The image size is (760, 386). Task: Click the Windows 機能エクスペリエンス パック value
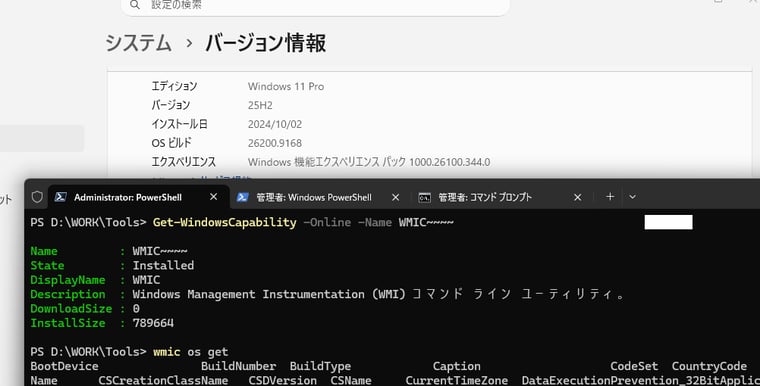[369, 162]
